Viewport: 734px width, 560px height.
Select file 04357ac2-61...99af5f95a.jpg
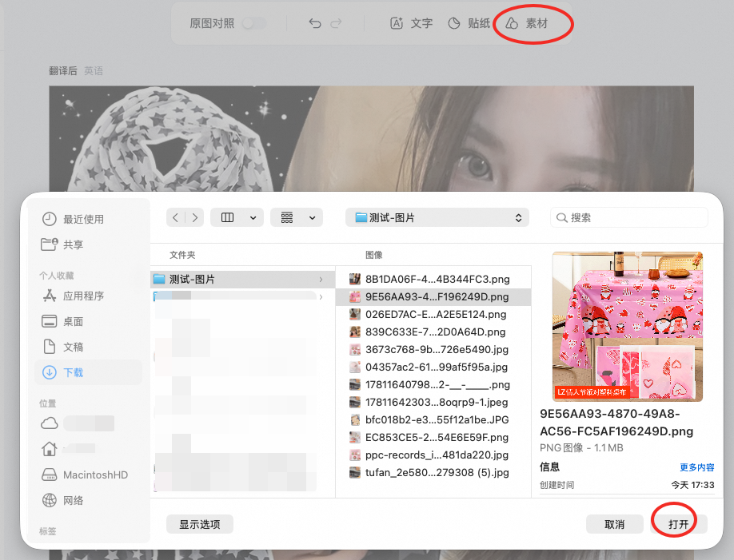(x=433, y=367)
